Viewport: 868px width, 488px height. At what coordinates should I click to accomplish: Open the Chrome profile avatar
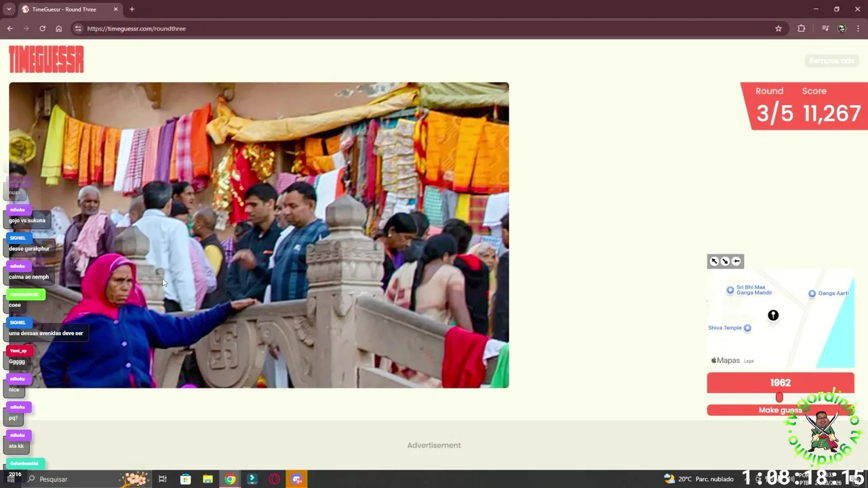pos(842,28)
